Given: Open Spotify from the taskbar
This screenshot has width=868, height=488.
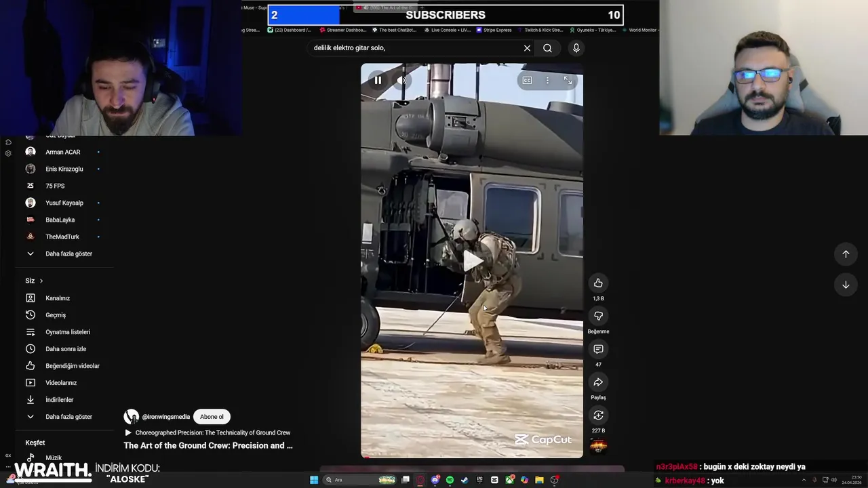Looking at the screenshot, I should [450, 480].
